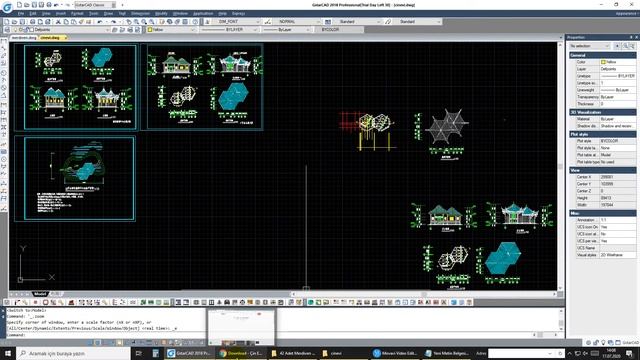Click the Help question mark icon
Image resolution: width=640 pixels, height=360 pixels.
[195, 22]
